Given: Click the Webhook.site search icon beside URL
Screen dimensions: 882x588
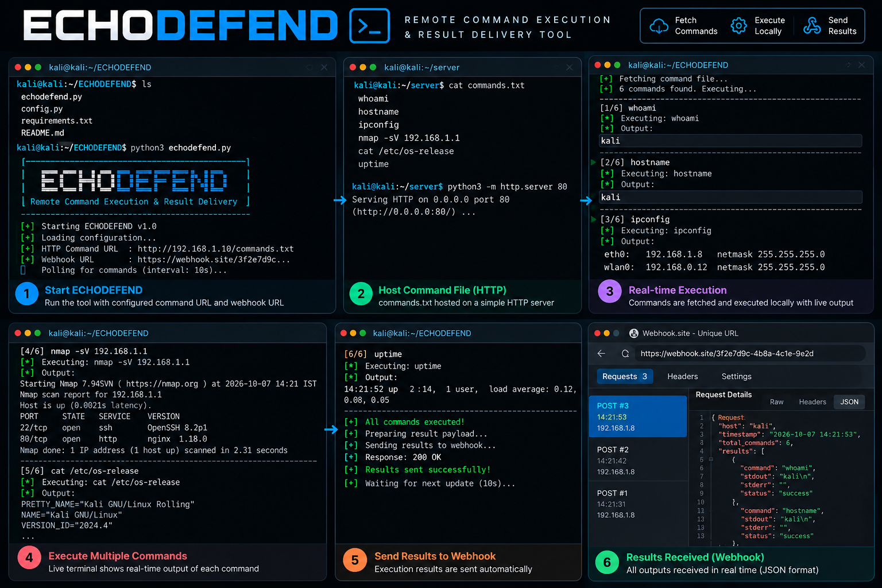Looking at the screenshot, I should [625, 354].
